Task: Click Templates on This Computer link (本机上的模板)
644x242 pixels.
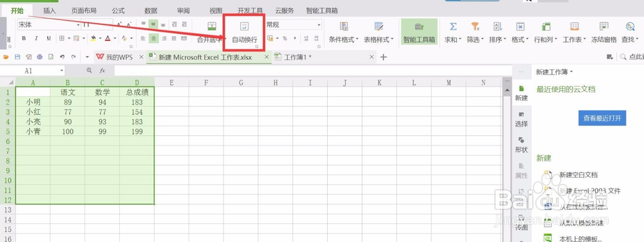Action: coord(581,239)
